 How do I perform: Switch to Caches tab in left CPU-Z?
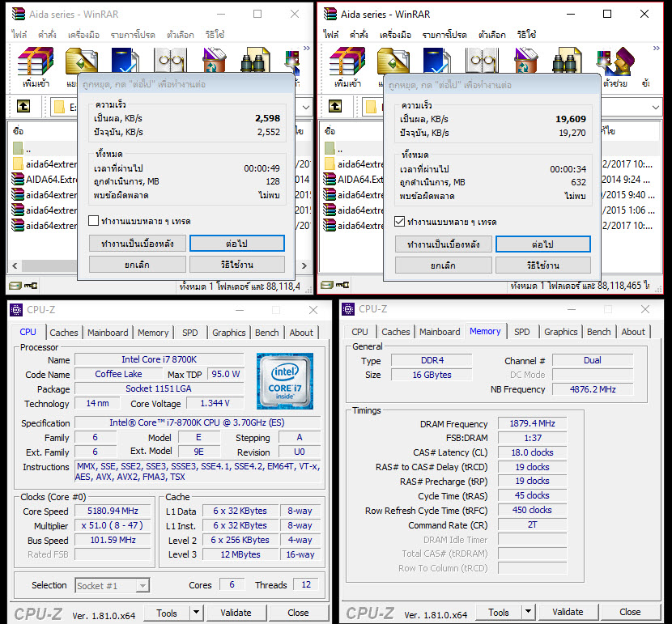click(x=64, y=333)
